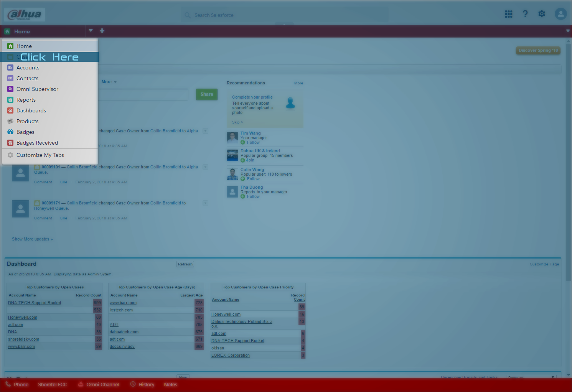This screenshot has height=392, width=572.
Task: Open the Help question mark icon
Action: pos(525,14)
